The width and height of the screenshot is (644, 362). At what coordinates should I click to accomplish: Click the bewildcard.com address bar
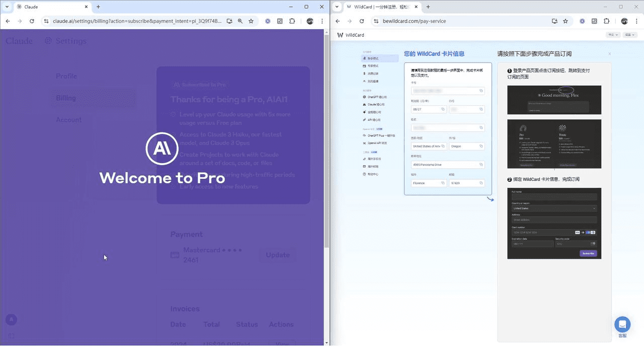[x=414, y=21]
